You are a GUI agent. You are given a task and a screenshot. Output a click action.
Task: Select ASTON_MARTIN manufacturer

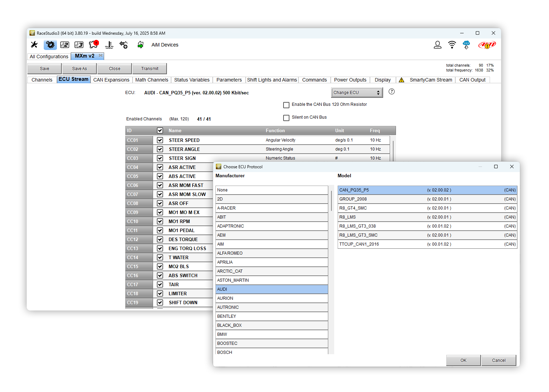tap(272, 280)
